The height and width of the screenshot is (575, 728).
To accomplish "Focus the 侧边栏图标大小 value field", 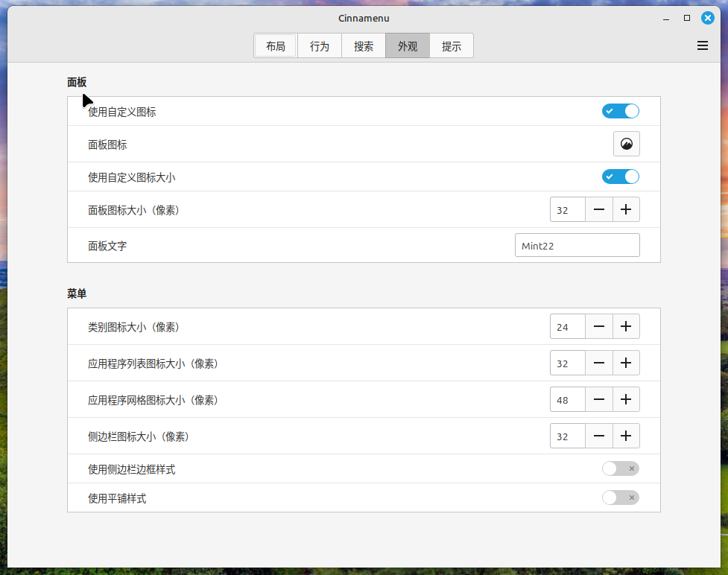I will pyautogui.click(x=568, y=436).
